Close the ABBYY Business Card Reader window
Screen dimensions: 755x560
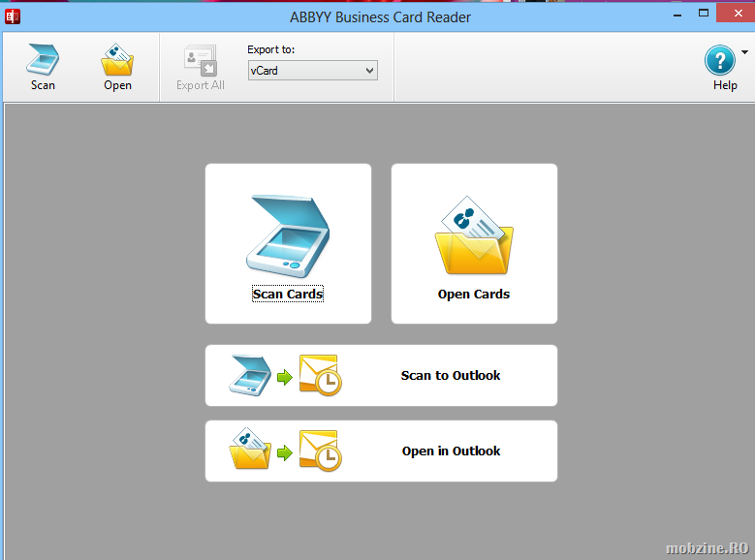(x=737, y=14)
